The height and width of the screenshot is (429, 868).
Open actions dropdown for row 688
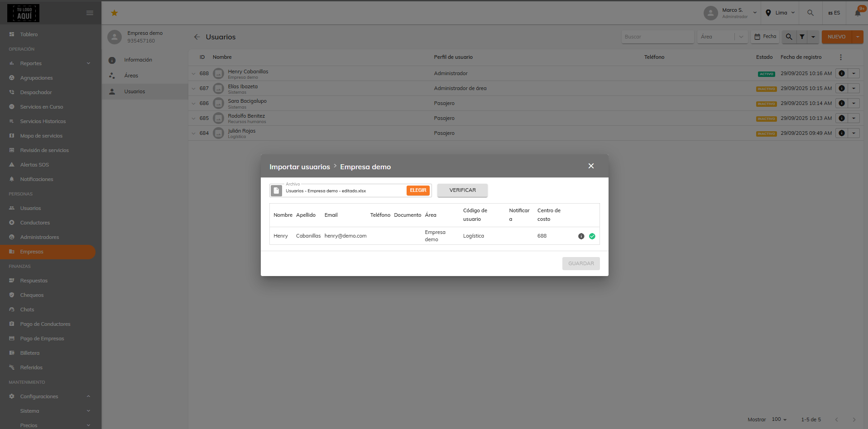pyautogui.click(x=854, y=73)
